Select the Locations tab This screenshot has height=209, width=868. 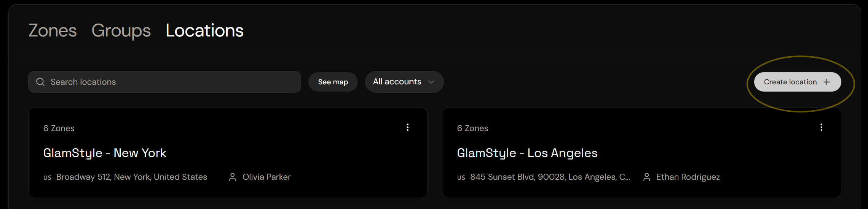(x=204, y=30)
